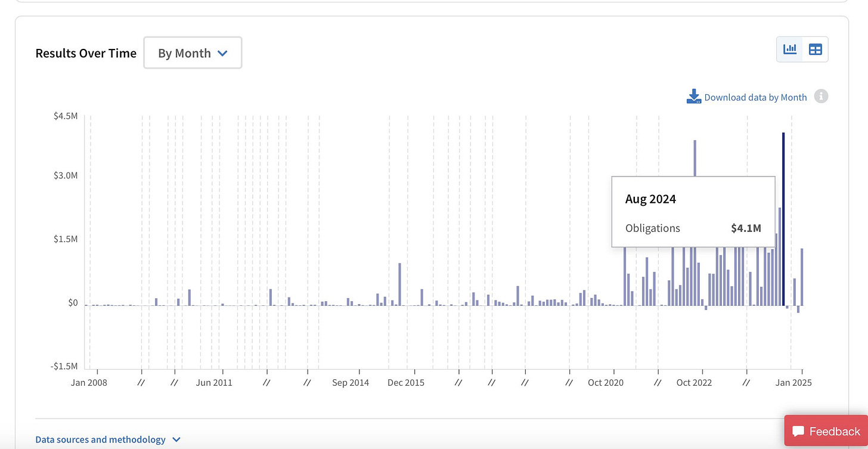The image size is (868, 449).
Task: Click the tall bar left of Dec 2015
Action: click(399, 284)
